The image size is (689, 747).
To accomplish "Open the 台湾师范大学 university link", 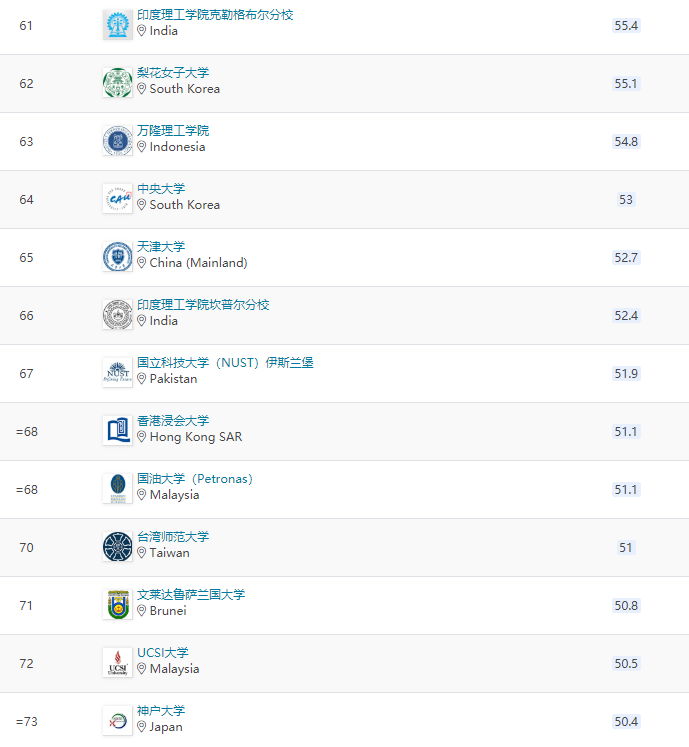I will [x=173, y=537].
